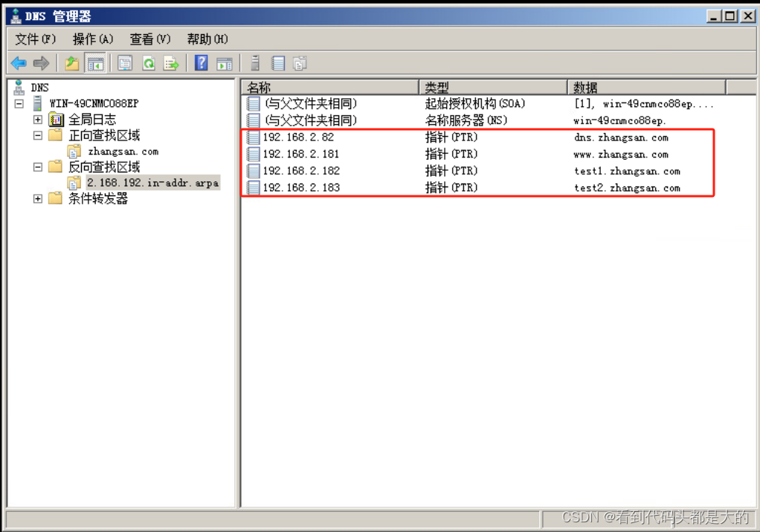
Task: Click the 条件转发器 folder icon
Action: (x=55, y=198)
